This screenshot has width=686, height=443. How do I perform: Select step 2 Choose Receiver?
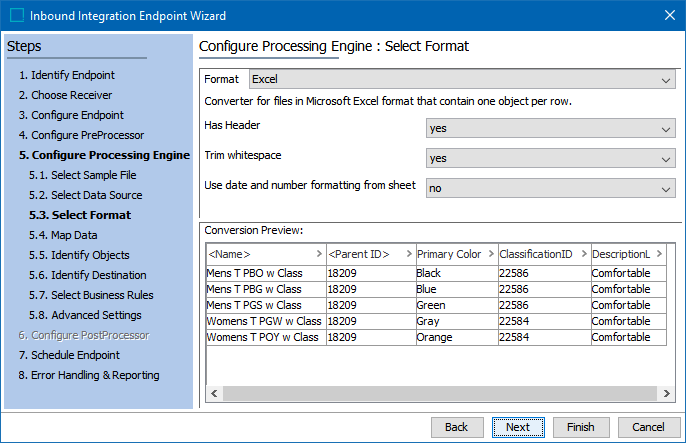pos(65,95)
